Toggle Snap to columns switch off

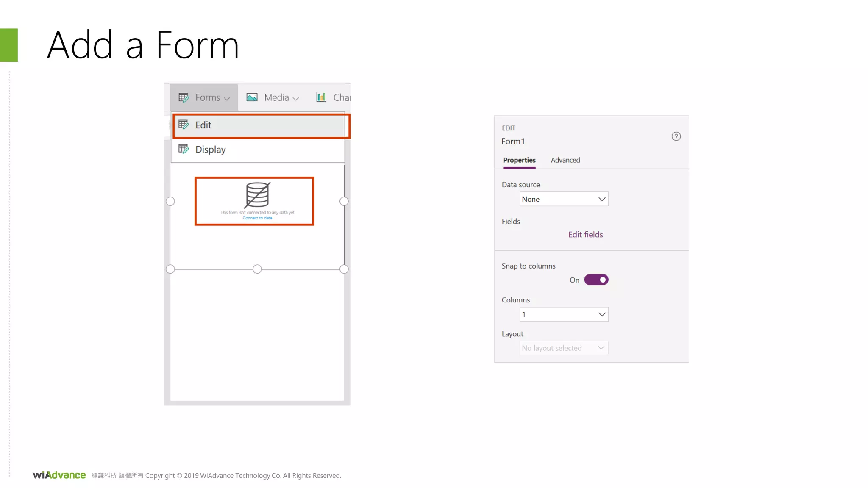coord(596,280)
